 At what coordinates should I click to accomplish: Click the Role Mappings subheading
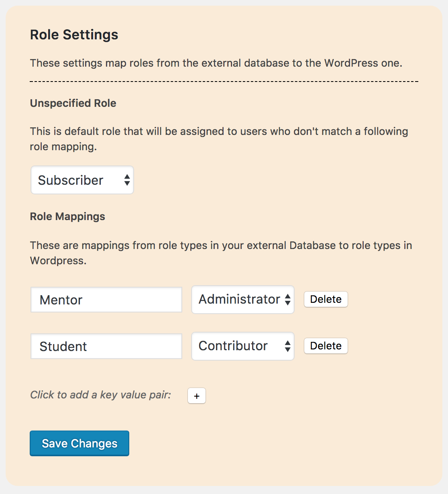[x=67, y=216]
